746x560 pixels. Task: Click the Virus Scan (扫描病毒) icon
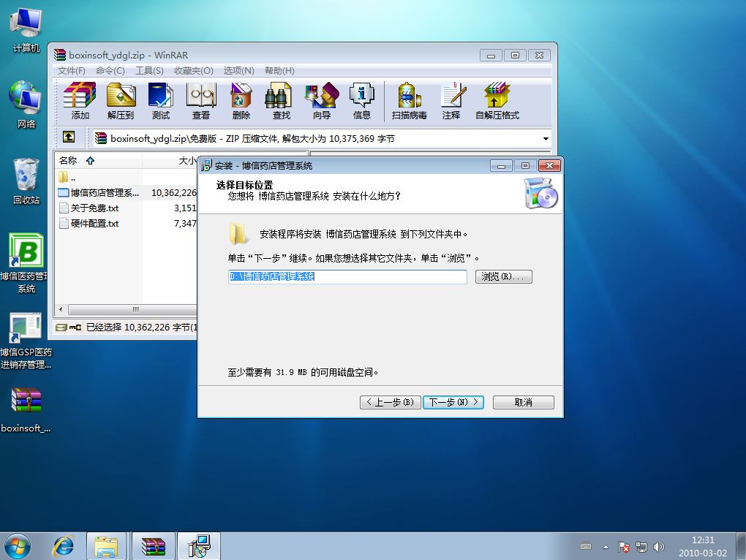click(x=409, y=102)
